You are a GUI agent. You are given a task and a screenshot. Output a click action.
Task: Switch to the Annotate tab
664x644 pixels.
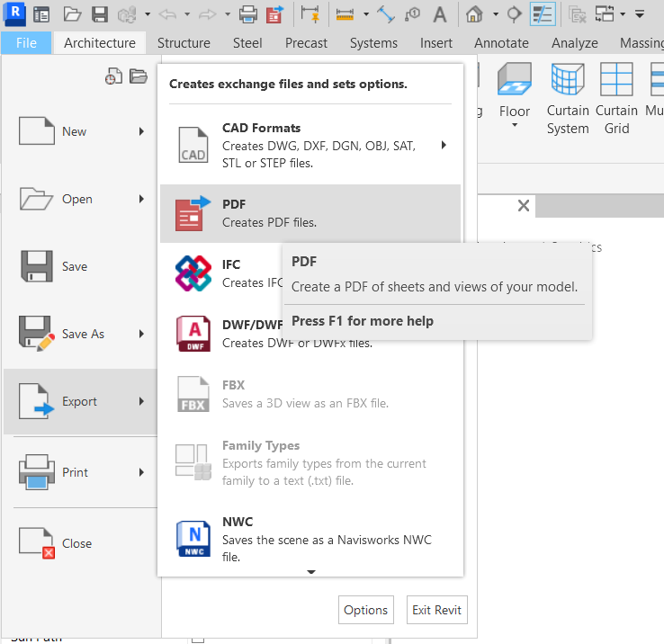click(x=501, y=43)
